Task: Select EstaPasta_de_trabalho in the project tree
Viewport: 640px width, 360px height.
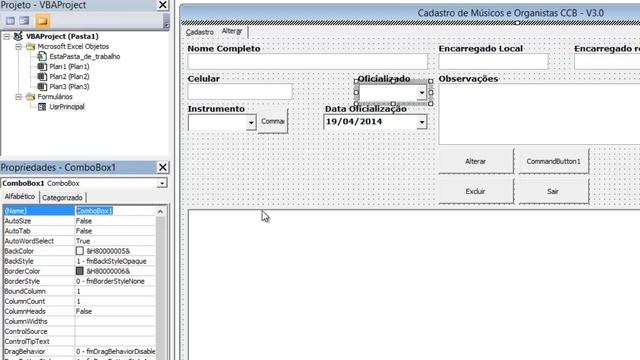Action: click(84, 56)
